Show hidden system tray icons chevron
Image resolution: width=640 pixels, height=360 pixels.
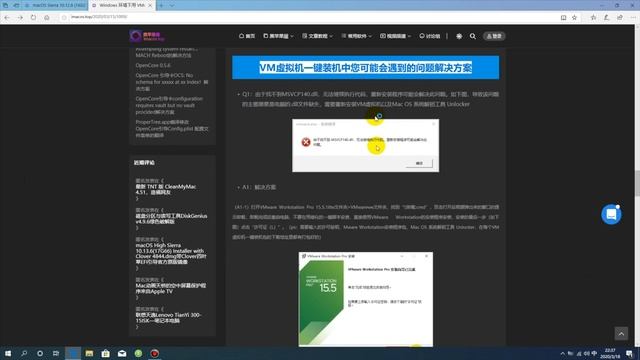pos(562,353)
